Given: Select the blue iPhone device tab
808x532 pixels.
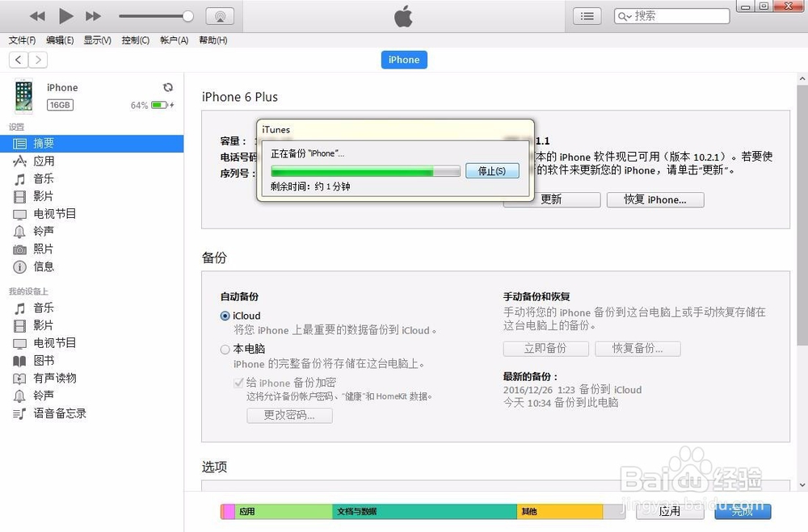Looking at the screenshot, I should point(404,60).
